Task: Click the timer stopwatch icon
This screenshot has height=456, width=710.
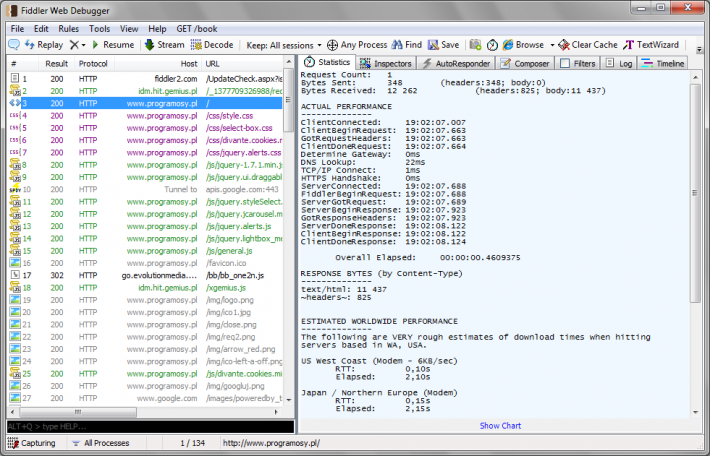Action: click(492, 45)
